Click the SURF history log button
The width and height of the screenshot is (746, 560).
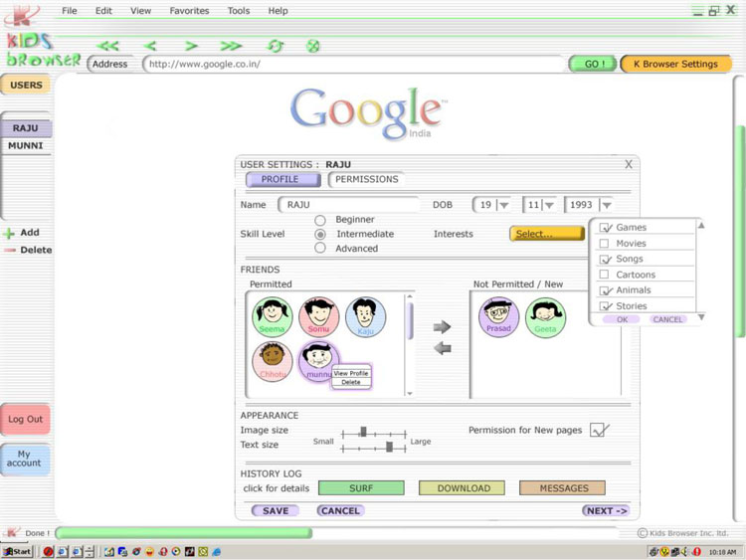click(x=361, y=488)
